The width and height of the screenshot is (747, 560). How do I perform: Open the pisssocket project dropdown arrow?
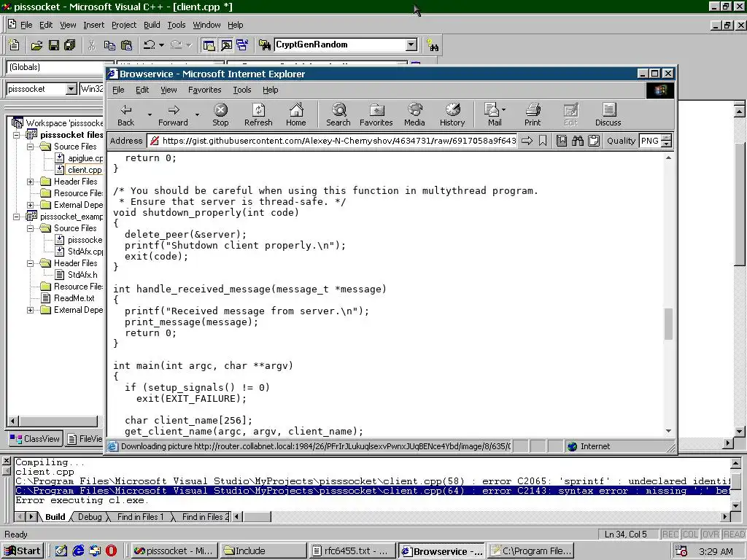[71, 89]
